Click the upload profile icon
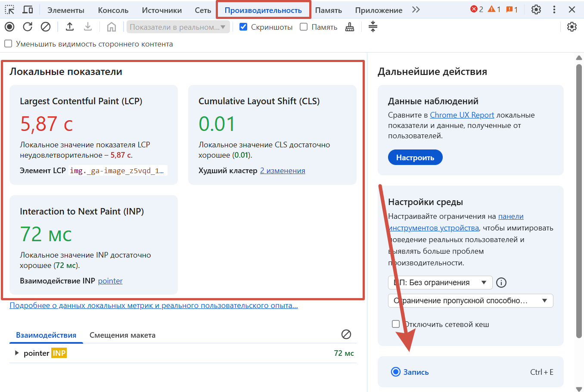Image resolution: width=584 pixels, height=392 pixels. pyautogui.click(x=70, y=27)
